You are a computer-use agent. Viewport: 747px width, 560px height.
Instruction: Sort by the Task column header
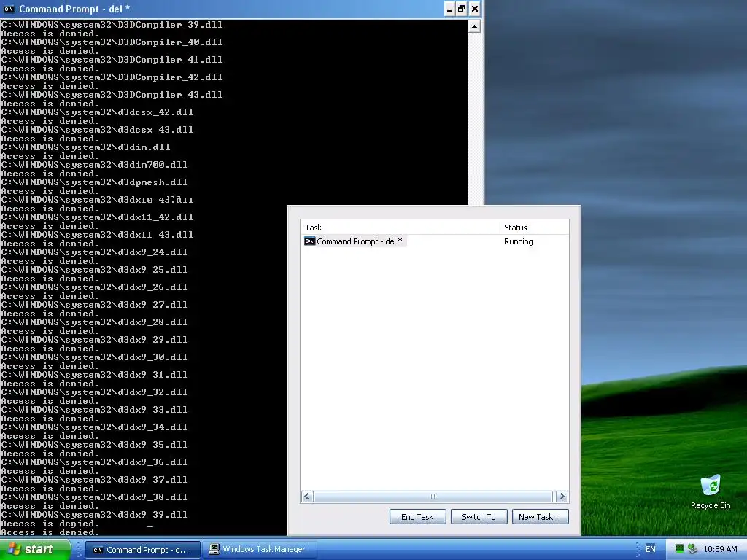pyautogui.click(x=400, y=227)
